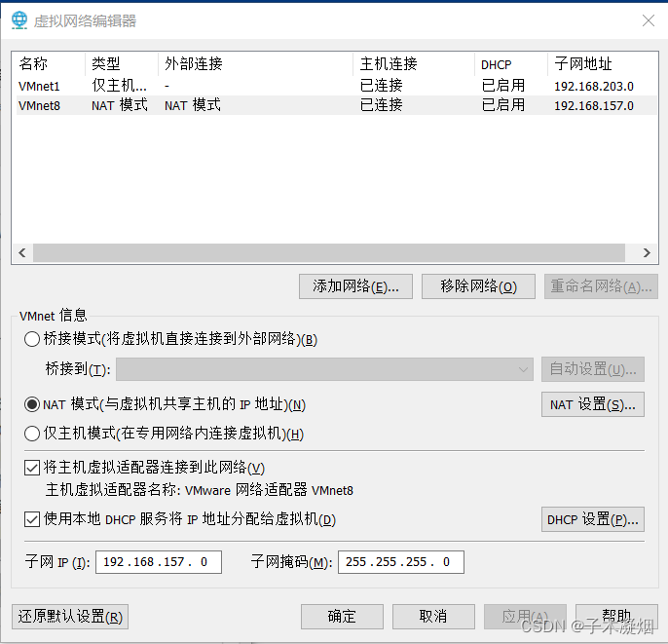Select the VMnet1 row
The height and width of the screenshot is (644, 668).
(336, 86)
